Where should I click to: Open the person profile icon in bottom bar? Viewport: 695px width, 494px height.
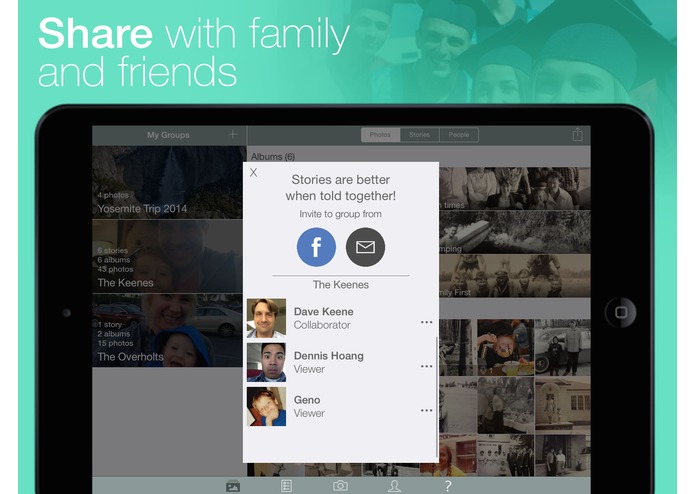tap(394, 486)
